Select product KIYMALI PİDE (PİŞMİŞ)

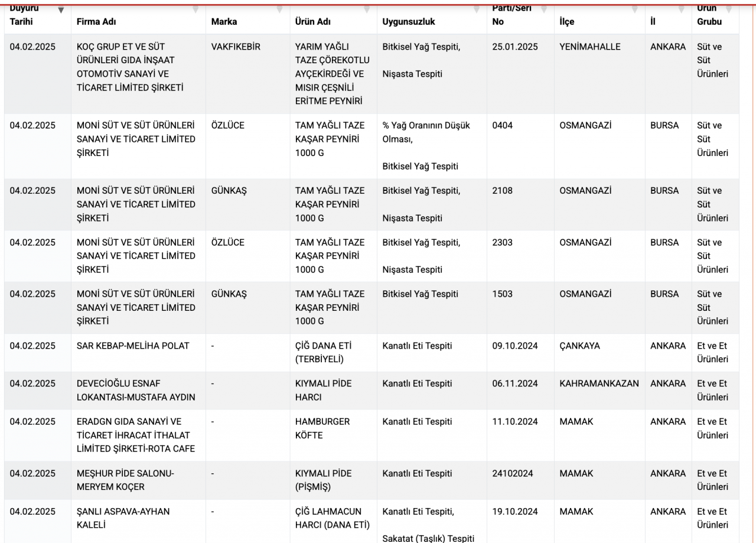coord(324,480)
